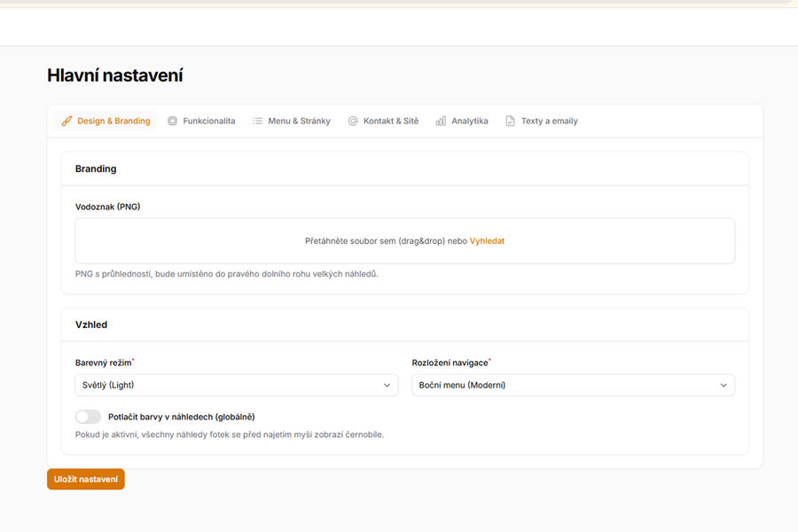Click the Vyhledat link to browse files
This screenshot has height=532, width=798.
[487, 240]
